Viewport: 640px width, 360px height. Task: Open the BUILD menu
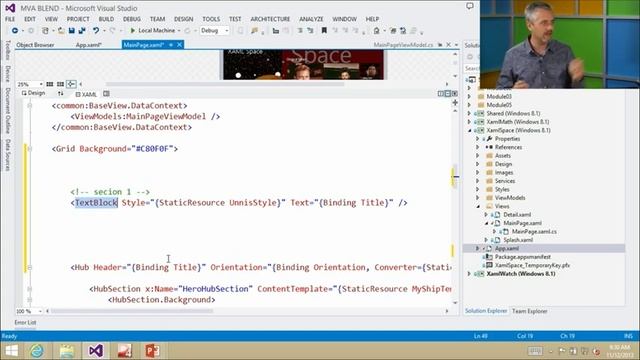pyautogui.click(x=106, y=19)
